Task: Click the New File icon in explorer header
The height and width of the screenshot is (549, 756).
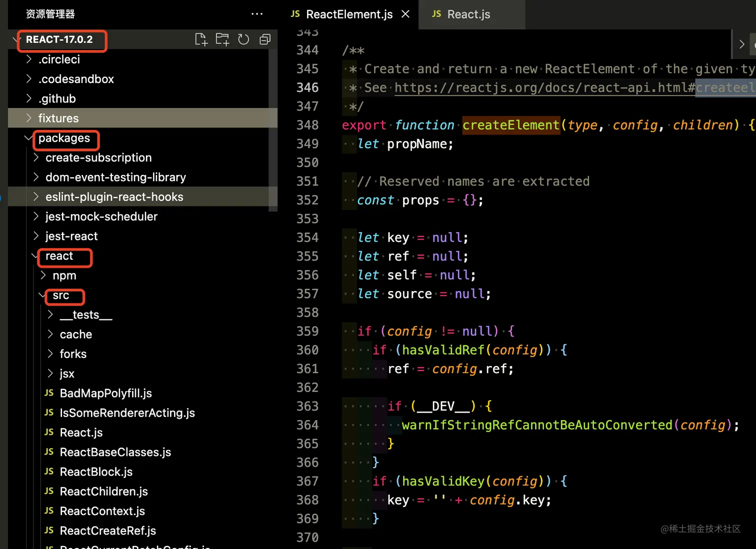Action: [201, 39]
